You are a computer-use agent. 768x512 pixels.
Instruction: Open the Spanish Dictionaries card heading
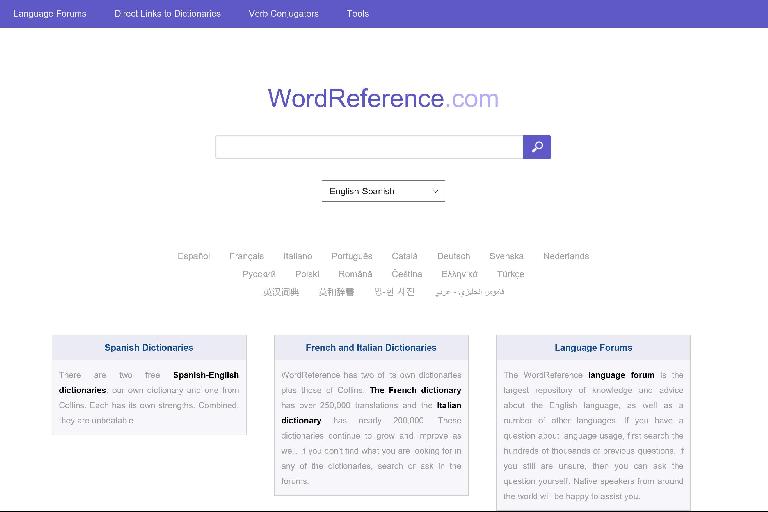click(149, 347)
